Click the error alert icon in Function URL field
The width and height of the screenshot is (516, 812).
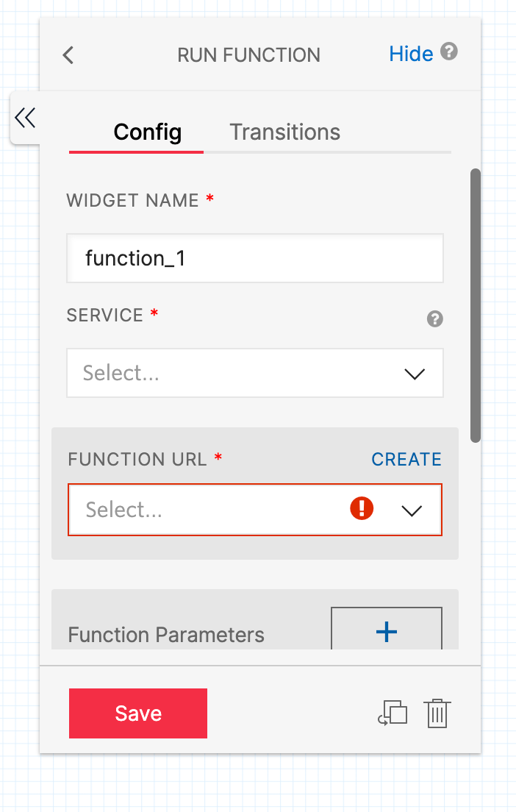coord(362,508)
